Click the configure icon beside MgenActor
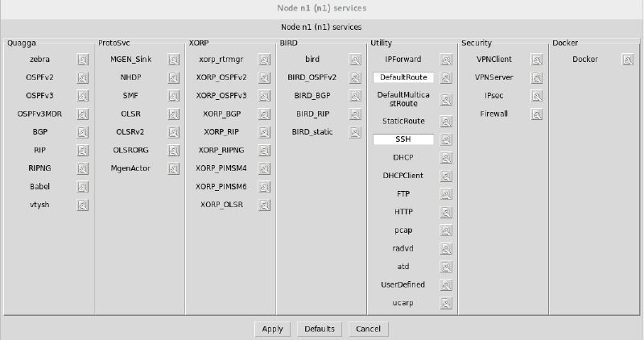Image resolution: width=644 pixels, height=340 pixels. (x=173, y=168)
